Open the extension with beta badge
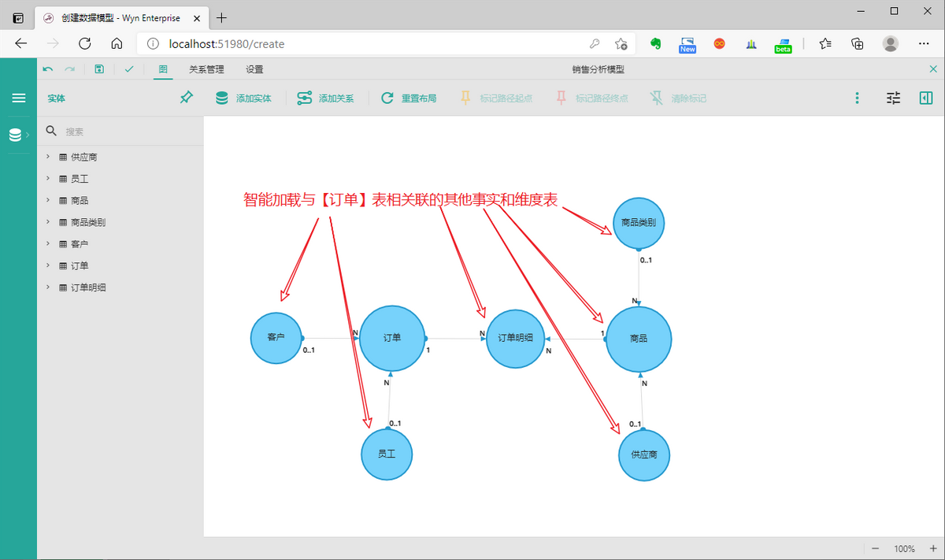Screen dimensions: 945x560 click(x=784, y=45)
